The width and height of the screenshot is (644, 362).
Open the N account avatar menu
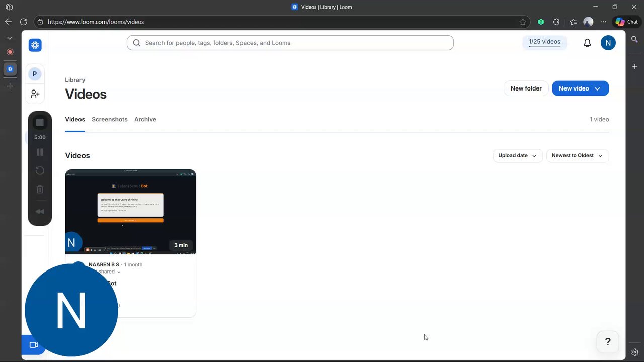click(608, 43)
